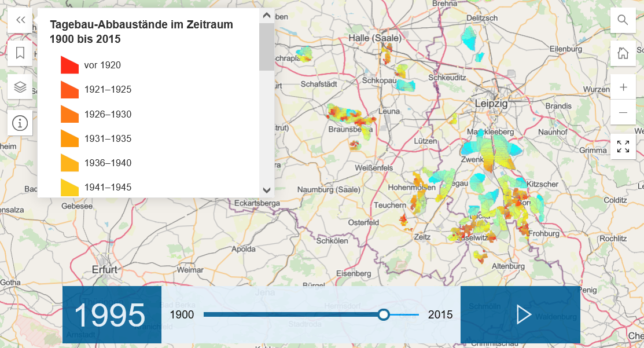Click the Altenburg map label

pyautogui.click(x=509, y=266)
